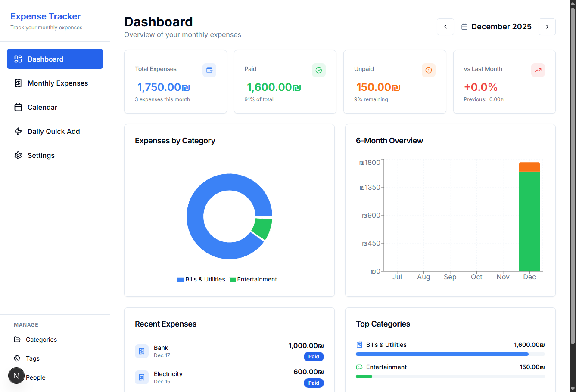Click the orange alert icon in Unpaid card
The width and height of the screenshot is (576, 392).
click(428, 70)
